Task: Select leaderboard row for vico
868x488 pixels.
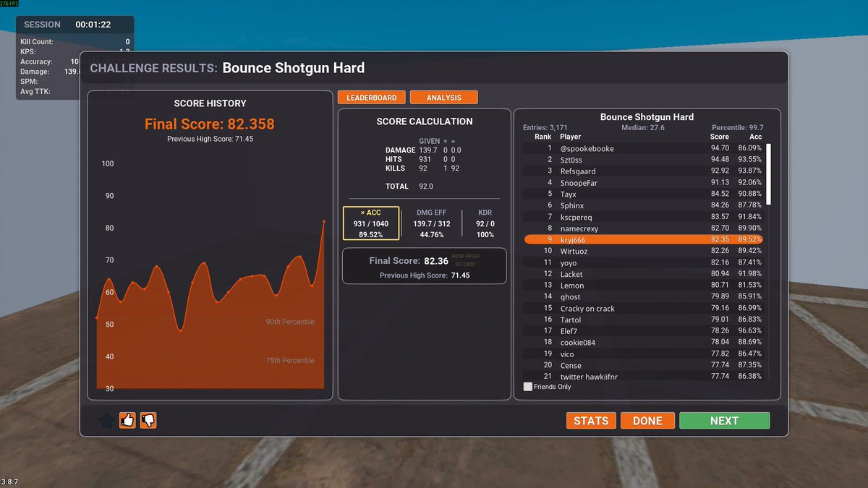Action: pos(644,354)
